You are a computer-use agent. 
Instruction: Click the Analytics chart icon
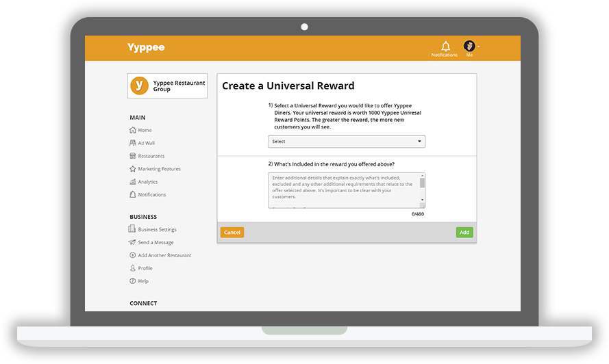[132, 181]
